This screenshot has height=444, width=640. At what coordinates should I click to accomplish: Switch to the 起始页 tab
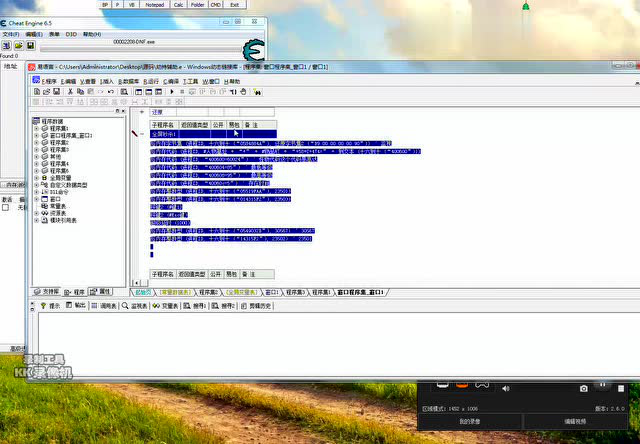(143, 292)
